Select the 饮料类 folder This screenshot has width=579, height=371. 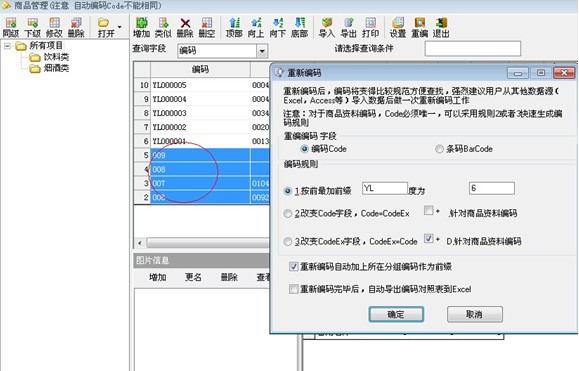pos(56,57)
